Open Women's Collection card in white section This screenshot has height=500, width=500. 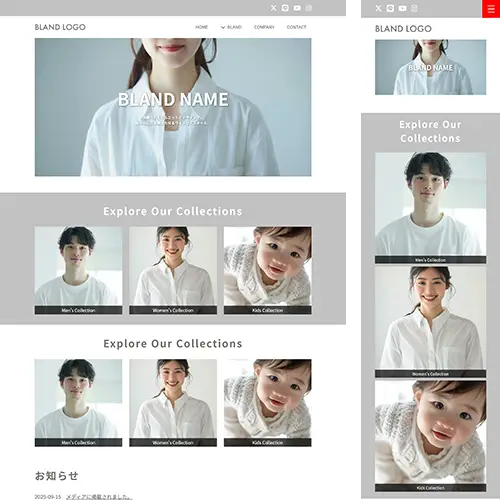[173, 403]
